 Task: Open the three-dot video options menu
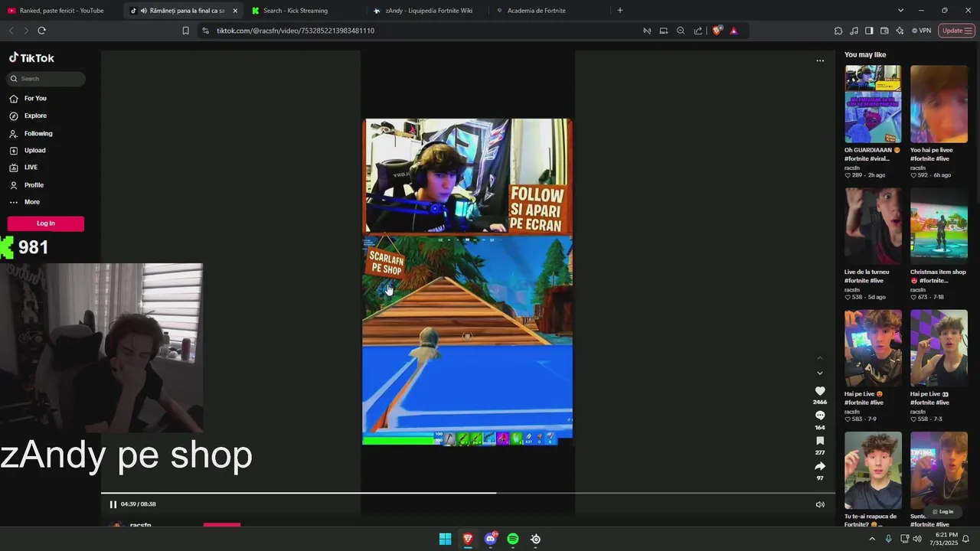[820, 60]
